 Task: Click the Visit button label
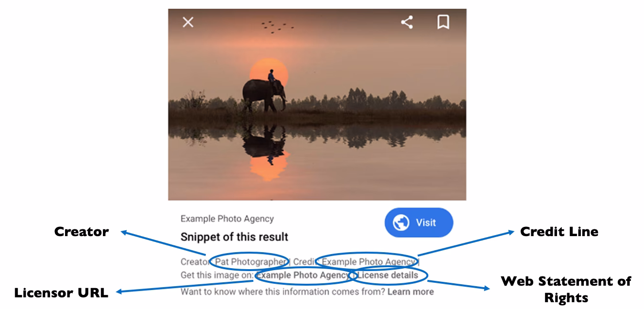click(x=426, y=223)
